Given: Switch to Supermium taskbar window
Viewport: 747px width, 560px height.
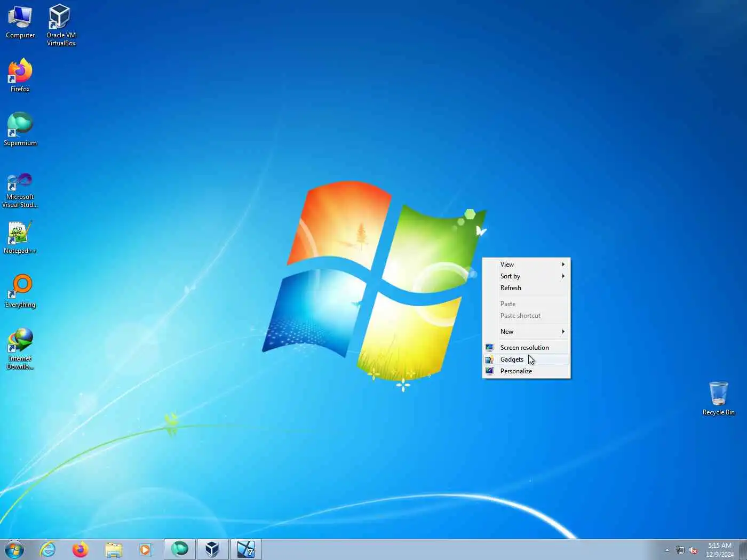Looking at the screenshot, I should 180,549.
